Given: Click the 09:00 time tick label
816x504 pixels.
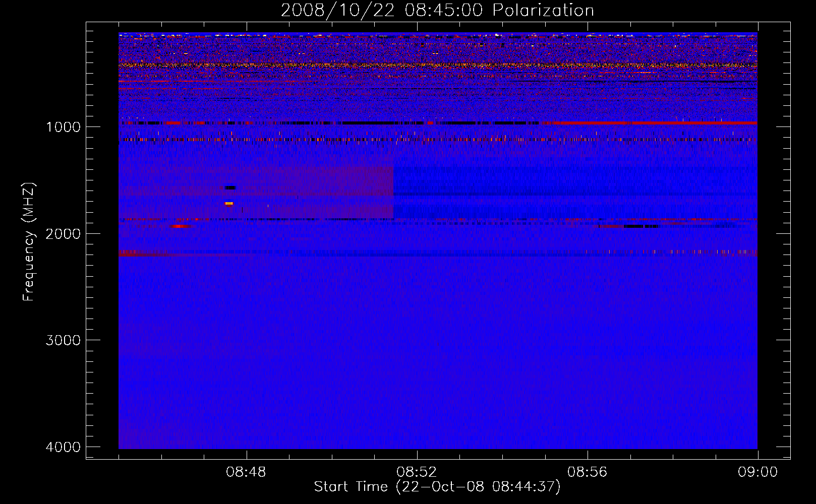Looking at the screenshot, I should tap(757, 472).
